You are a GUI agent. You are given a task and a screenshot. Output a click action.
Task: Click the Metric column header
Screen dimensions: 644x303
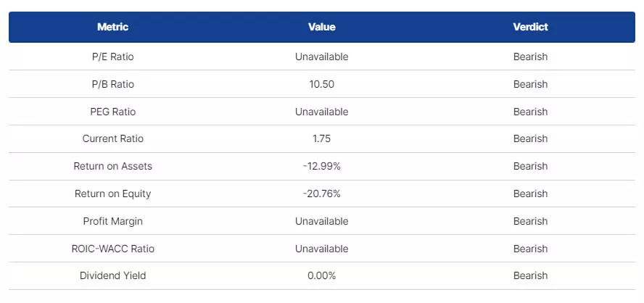(112, 27)
